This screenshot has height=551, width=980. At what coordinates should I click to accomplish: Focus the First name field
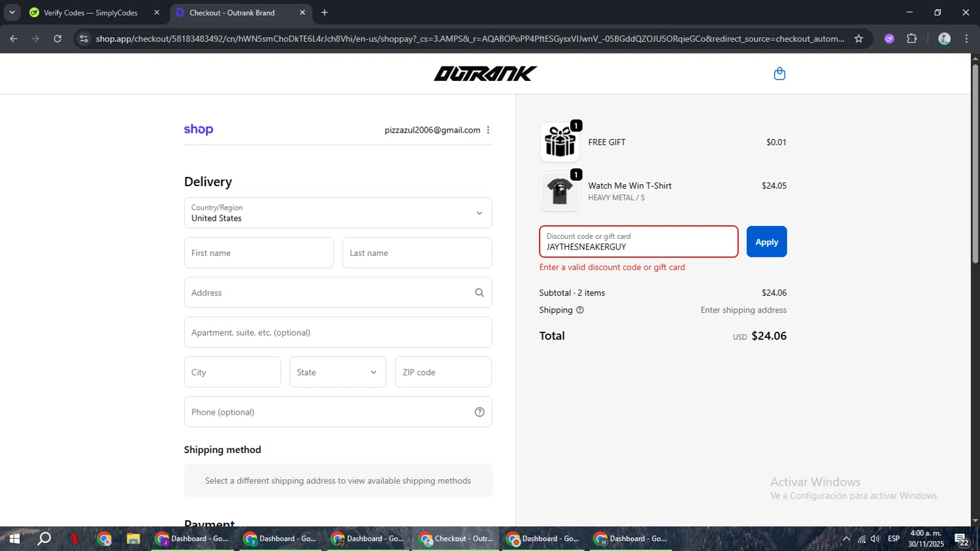click(x=259, y=253)
